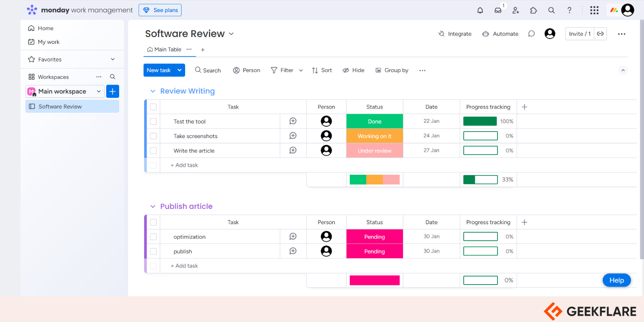Screen dimensions: 644x322
Task: Open the apps puzzle-piece icon
Action: point(533,10)
